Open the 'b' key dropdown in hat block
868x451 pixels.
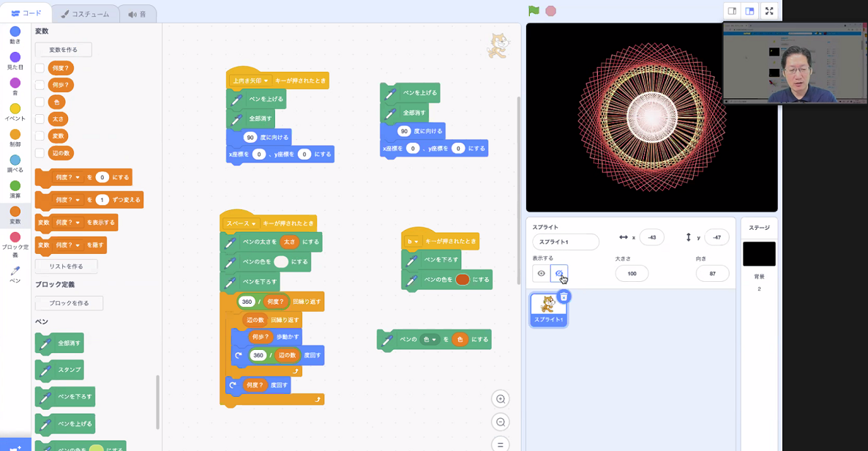[x=413, y=242]
